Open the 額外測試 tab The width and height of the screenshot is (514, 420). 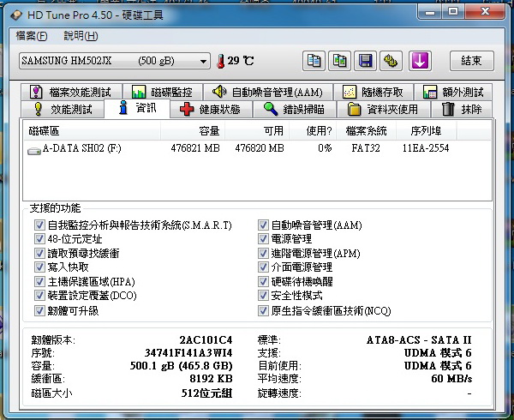pos(453,92)
